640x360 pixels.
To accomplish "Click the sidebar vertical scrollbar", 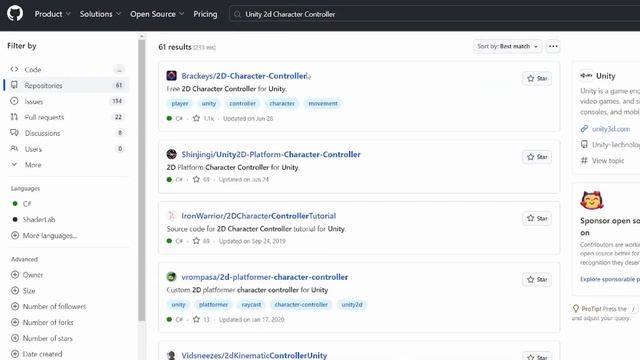I will (x=142, y=180).
